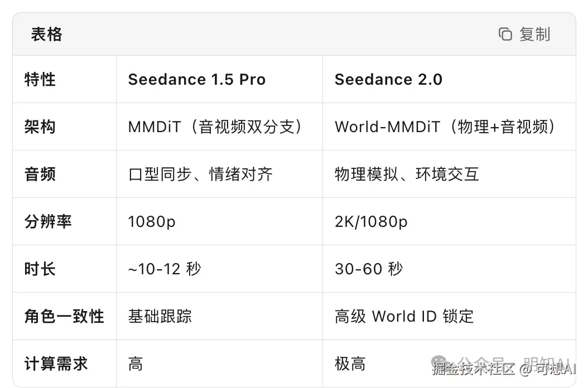Screen dimensions: 588x388
Task: Click the 物理模拟、环境交互 cell
Action: coord(407,174)
